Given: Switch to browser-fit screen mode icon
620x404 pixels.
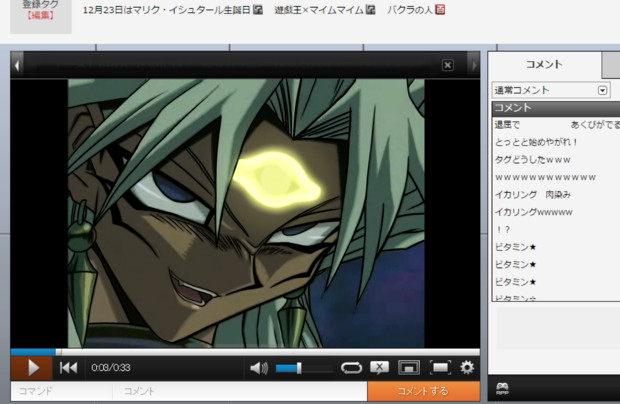Looking at the screenshot, I should point(409,368).
